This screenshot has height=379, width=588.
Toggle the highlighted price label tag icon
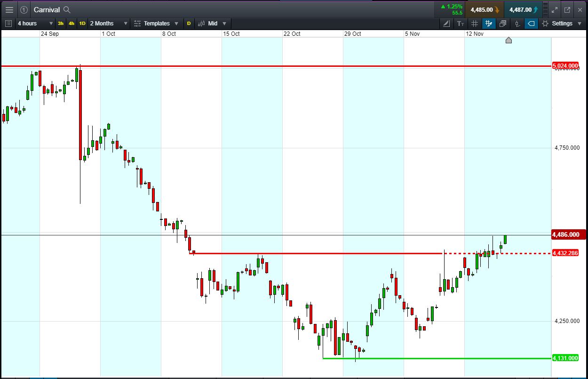coord(531,24)
